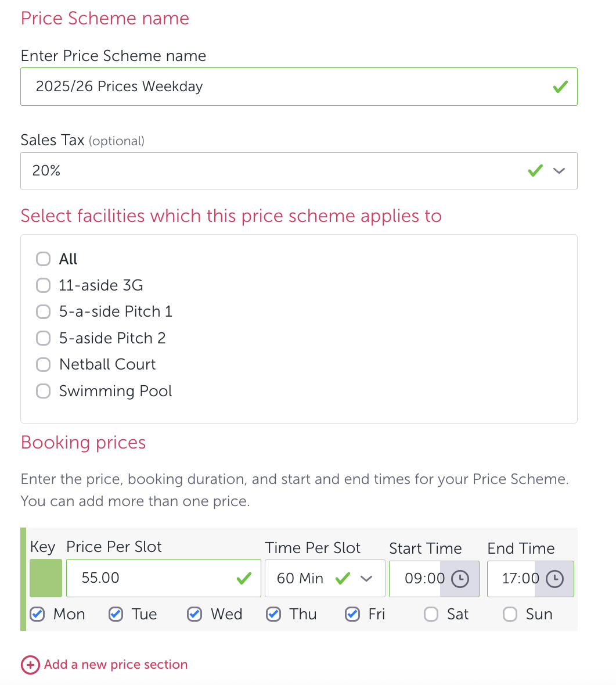This screenshot has width=616, height=685.
Task: Click the Sales Tax chevron arrow
Action: point(559,171)
